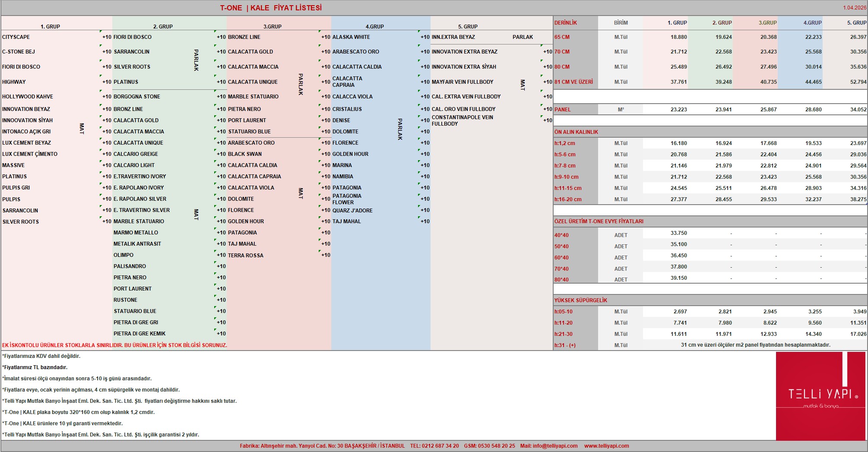Viewport: 868px width, 452px height.
Task: Click the "MARMO METALLO" cell
Action: [x=136, y=233]
